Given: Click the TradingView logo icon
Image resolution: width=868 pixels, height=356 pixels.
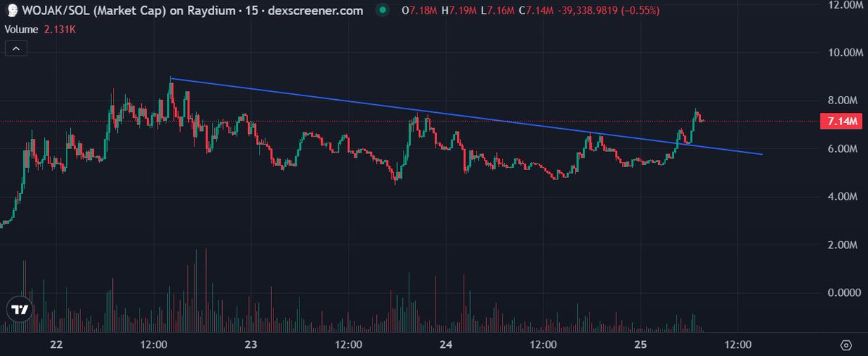Looking at the screenshot, I should click(19, 309).
